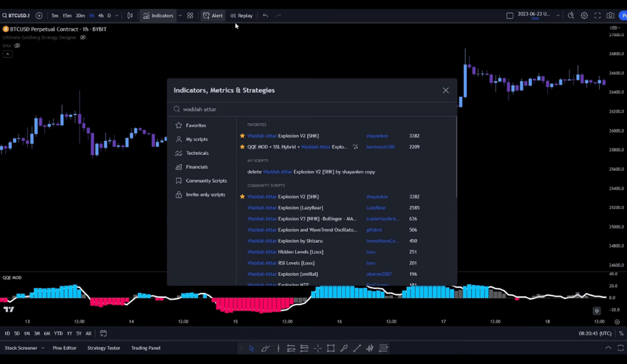Image resolution: width=627 pixels, height=364 pixels.
Task: Select the All date range
Action: [x=88, y=333]
